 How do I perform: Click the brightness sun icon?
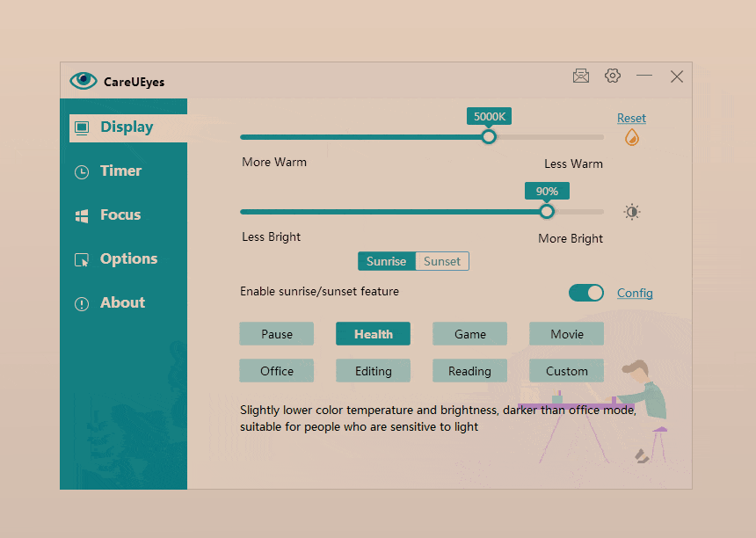(x=631, y=212)
